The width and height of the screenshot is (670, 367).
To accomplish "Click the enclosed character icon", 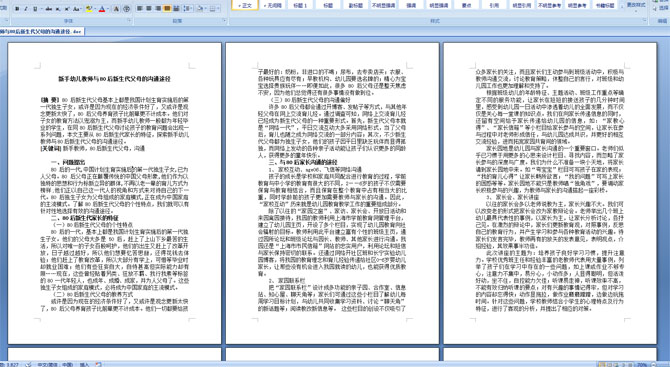I will [x=126, y=9].
